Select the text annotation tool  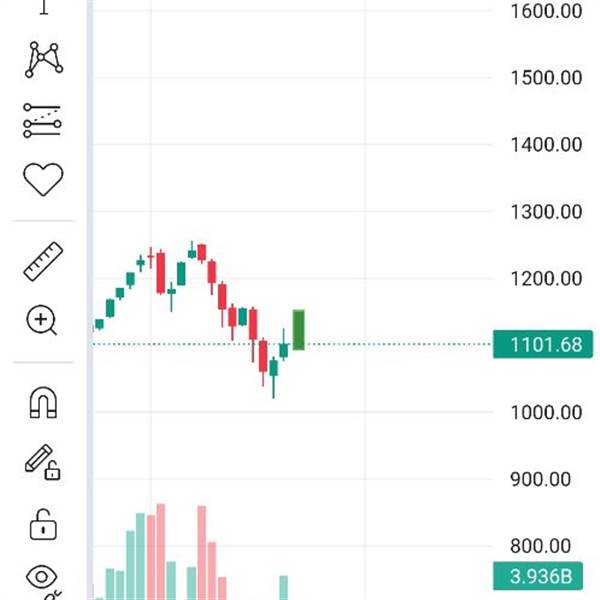point(43,6)
